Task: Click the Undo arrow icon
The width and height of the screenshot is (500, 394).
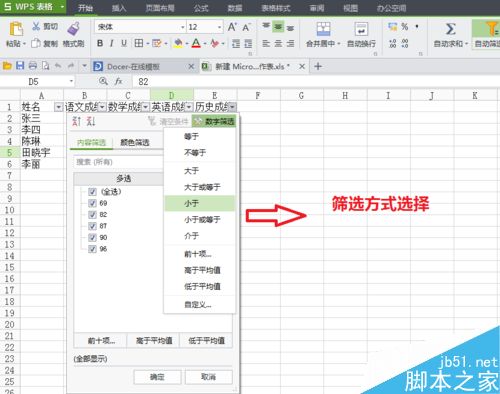Action: point(58,66)
